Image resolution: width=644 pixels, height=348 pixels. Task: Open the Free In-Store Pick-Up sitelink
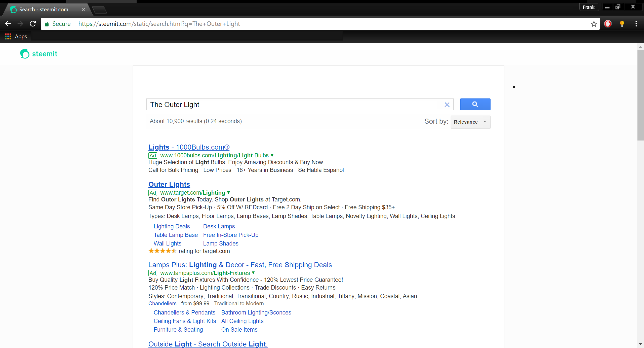(231, 235)
